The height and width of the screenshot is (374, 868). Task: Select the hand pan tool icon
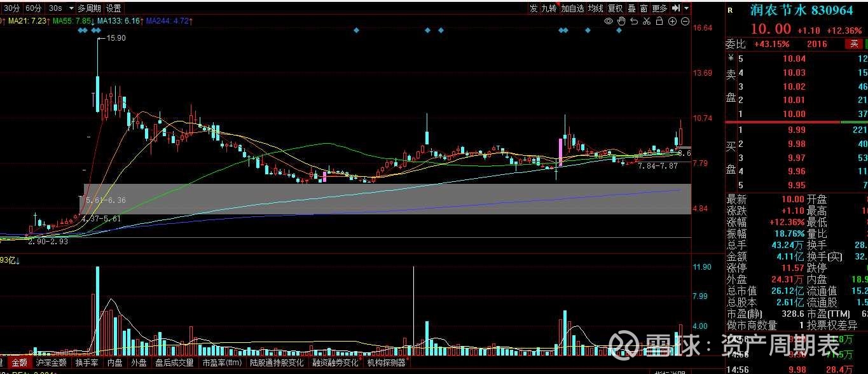[x=621, y=21]
